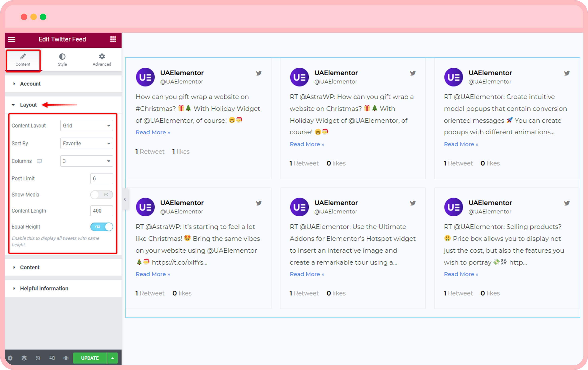Click the settings gear in bottom toolbar

(10, 358)
